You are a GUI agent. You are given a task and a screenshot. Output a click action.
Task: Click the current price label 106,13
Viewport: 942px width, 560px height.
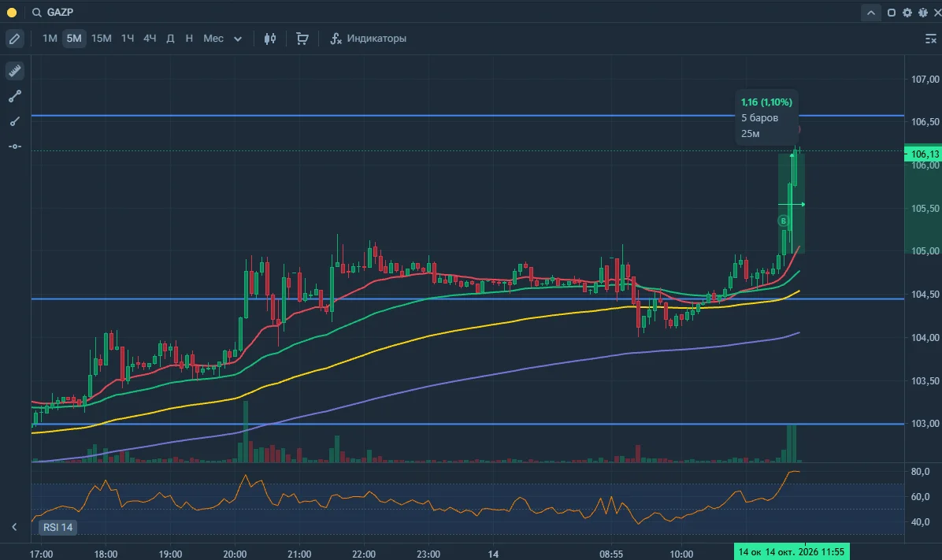pyautogui.click(x=924, y=154)
